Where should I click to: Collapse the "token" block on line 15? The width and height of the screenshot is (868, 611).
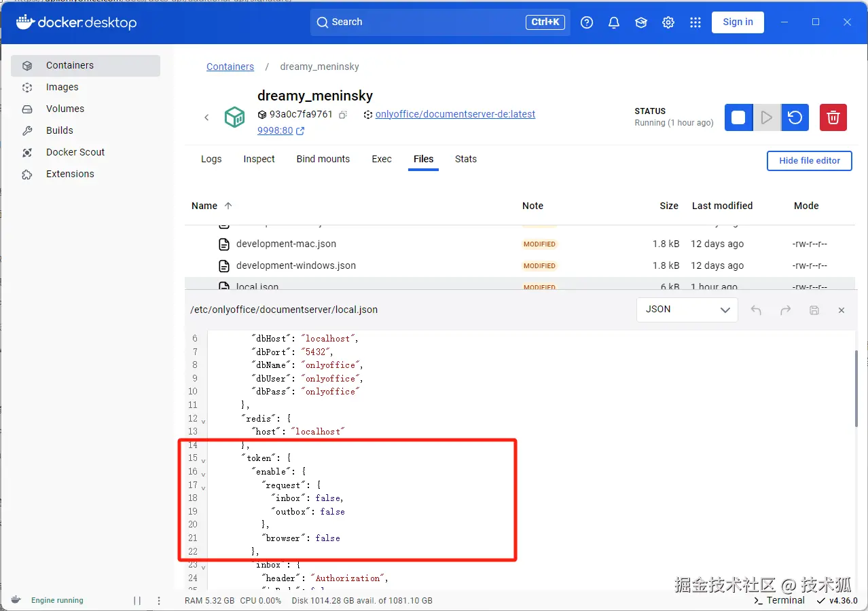203,460
